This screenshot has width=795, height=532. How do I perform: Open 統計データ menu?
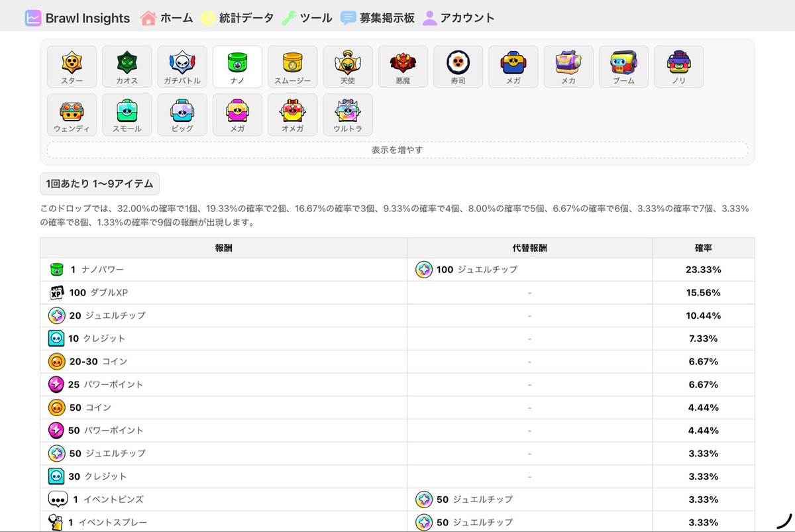[237, 18]
